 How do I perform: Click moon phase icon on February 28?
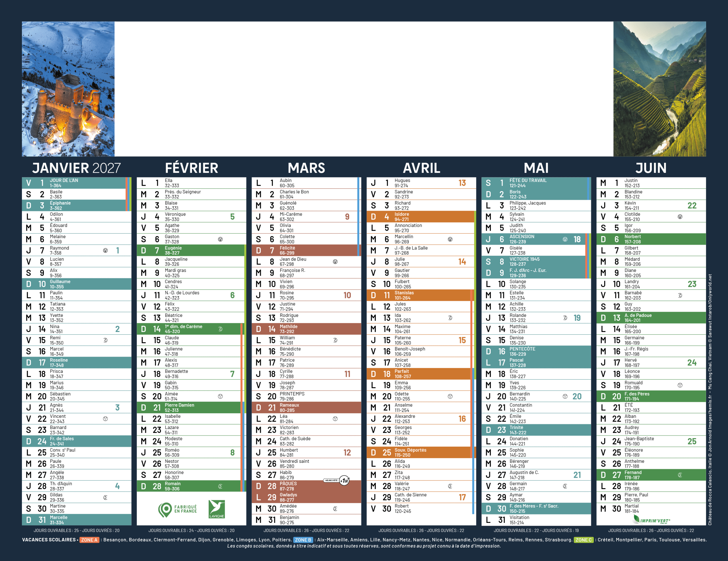pyautogui.click(x=220, y=486)
